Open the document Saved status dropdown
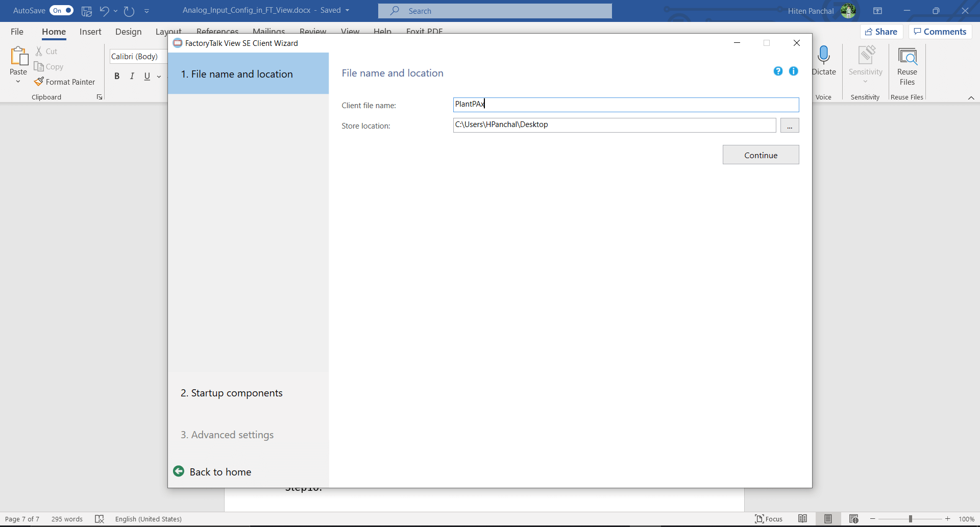 coord(348,10)
